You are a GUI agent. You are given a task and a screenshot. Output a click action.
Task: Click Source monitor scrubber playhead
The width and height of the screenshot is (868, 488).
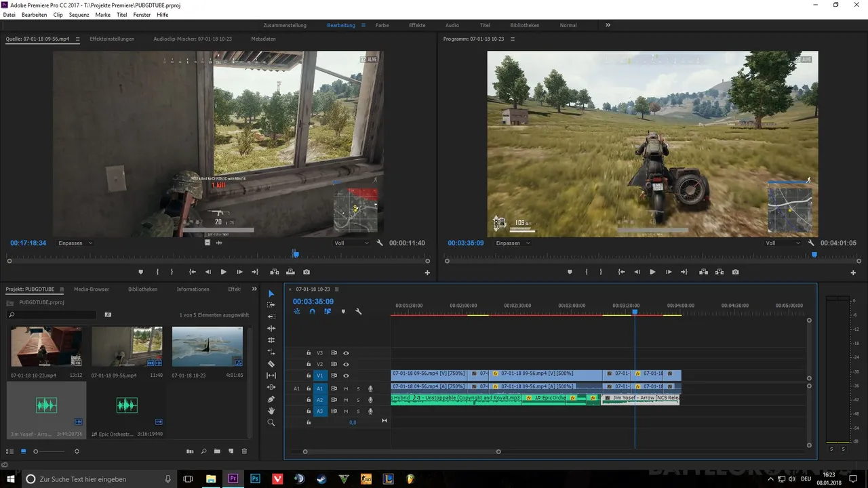point(296,254)
